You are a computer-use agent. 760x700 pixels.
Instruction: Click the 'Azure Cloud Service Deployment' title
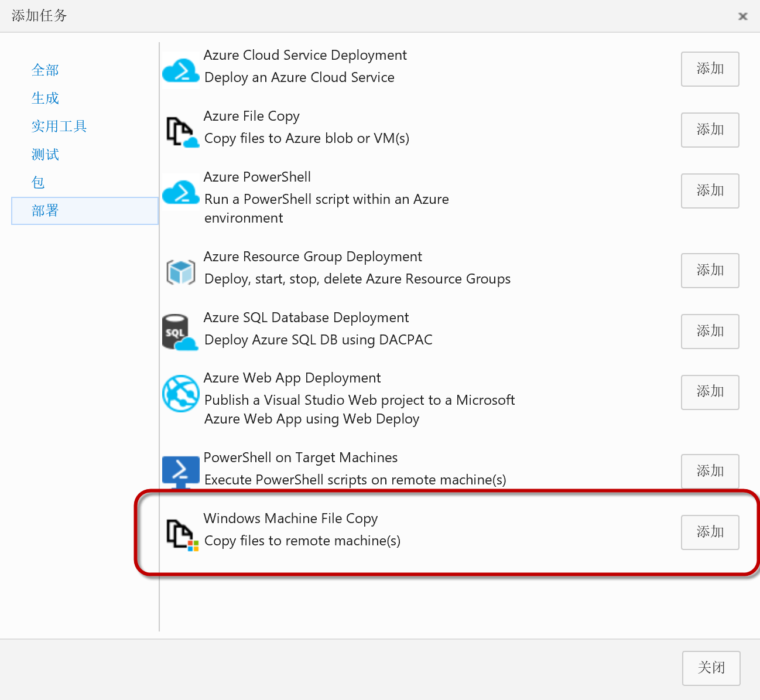click(x=305, y=55)
